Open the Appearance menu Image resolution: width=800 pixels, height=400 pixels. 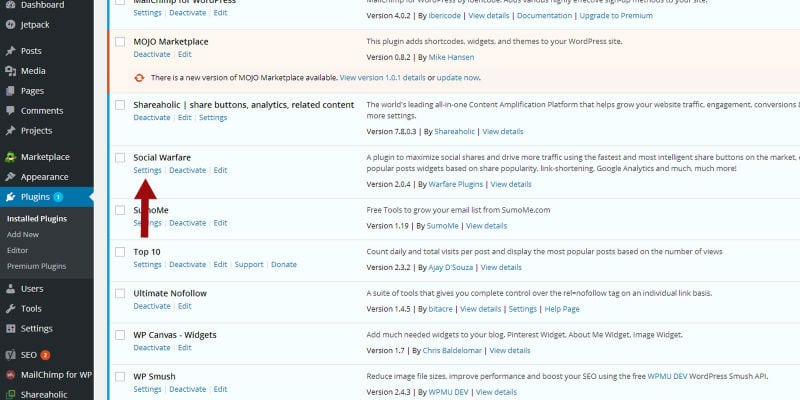click(46, 177)
